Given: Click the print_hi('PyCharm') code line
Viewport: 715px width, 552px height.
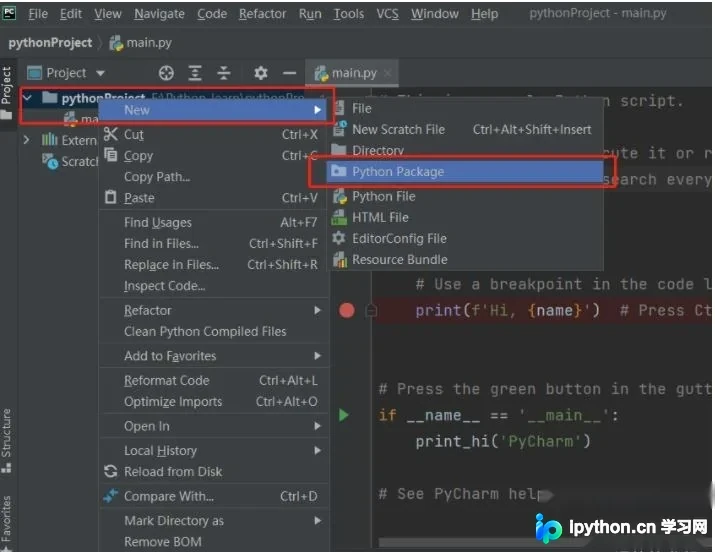Looking at the screenshot, I should pos(503,441).
